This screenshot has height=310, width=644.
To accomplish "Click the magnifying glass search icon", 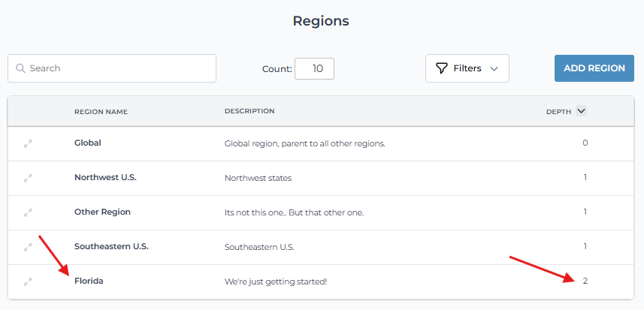I will tap(20, 68).
